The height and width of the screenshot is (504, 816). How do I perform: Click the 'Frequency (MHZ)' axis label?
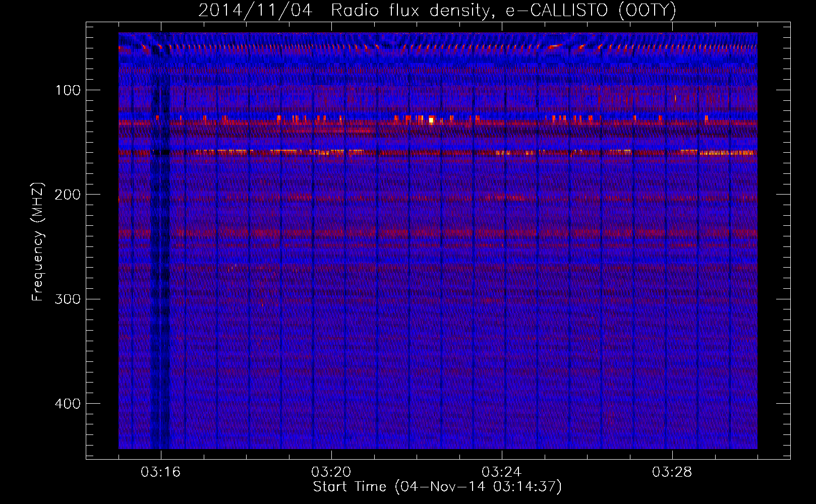coord(38,241)
